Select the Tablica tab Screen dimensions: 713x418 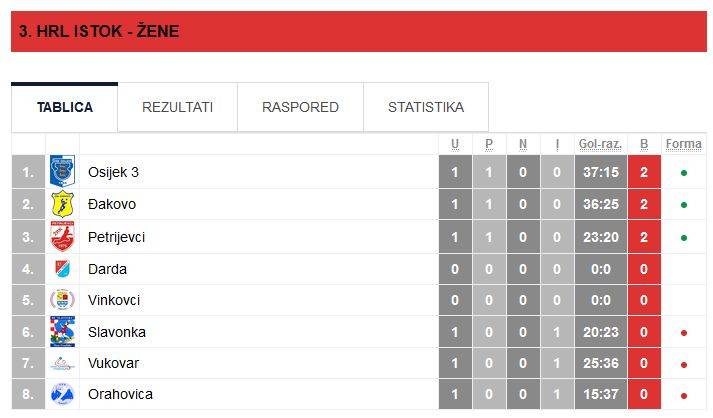[65, 107]
